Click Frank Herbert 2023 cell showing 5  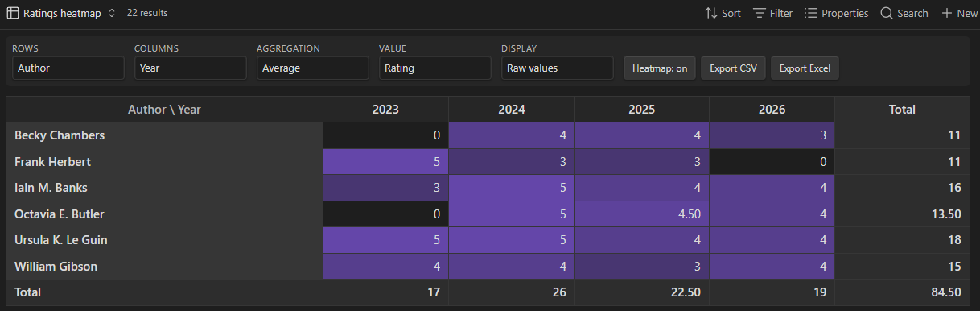click(386, 162)
